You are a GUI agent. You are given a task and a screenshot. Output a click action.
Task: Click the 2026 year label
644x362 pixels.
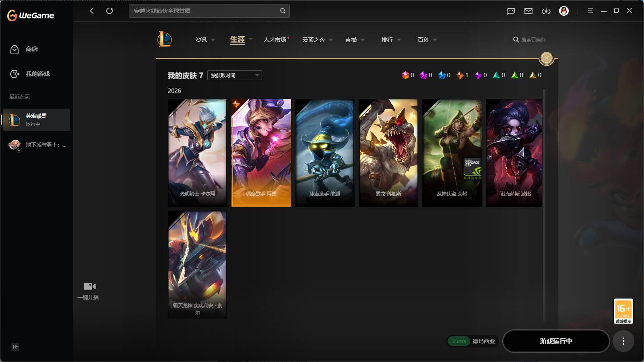coord(174,91)
